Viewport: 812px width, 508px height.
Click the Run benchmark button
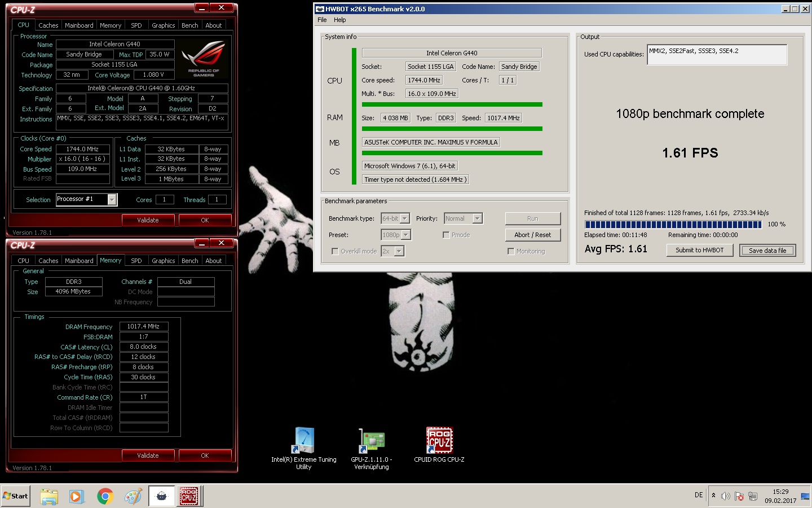click(533, 218)
